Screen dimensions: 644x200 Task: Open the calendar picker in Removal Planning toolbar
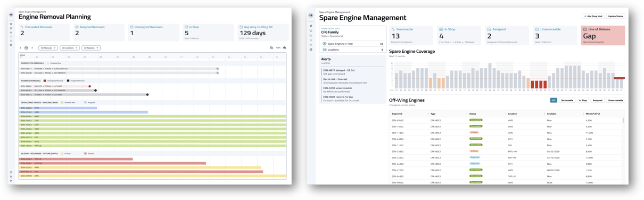click(26, 48)
